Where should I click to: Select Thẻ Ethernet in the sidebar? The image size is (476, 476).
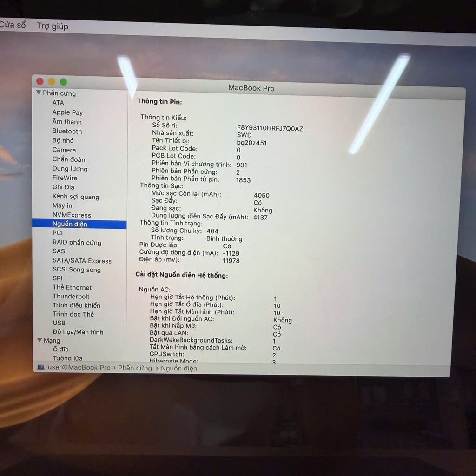coord(72,287)
